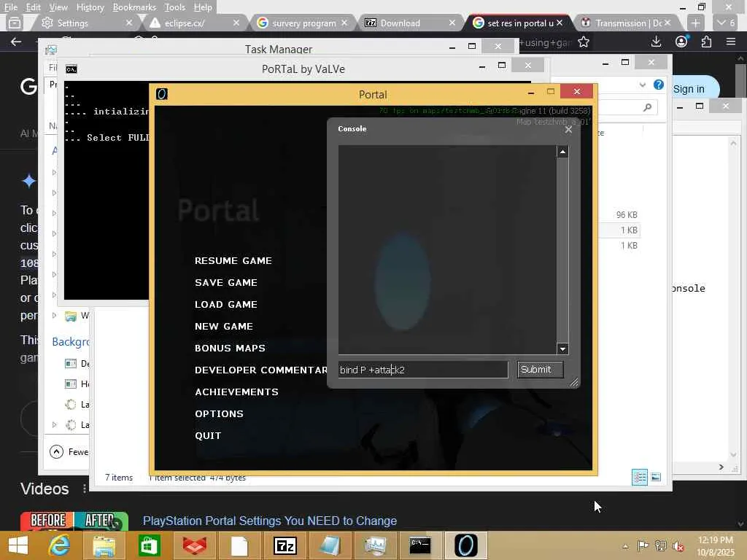Open the browser Edit menu

coord(33,7)
